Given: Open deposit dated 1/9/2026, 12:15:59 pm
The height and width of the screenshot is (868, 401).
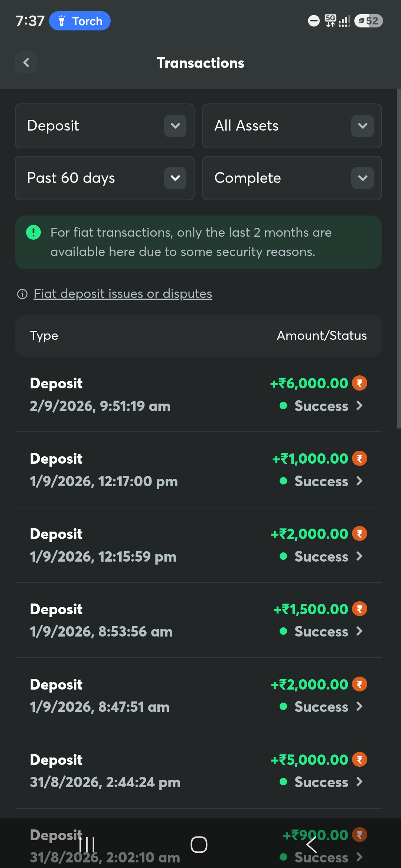Looking at the screenshot, I should tap(198, 545).
